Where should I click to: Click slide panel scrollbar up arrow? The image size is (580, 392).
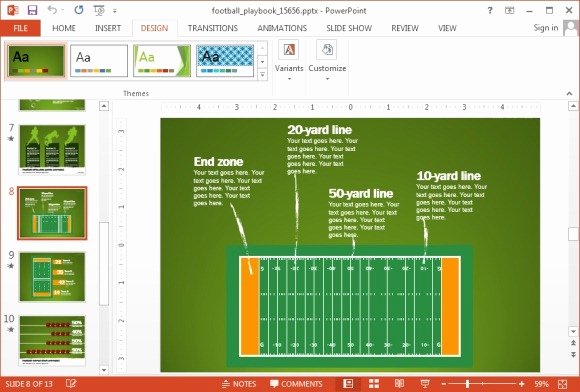(x=104, y=106)
